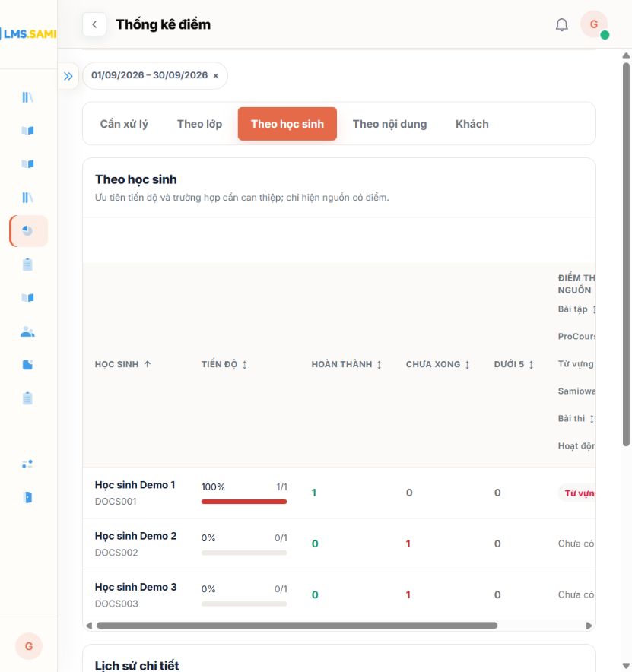Open the door logout sidebar icon

(27, 498)
